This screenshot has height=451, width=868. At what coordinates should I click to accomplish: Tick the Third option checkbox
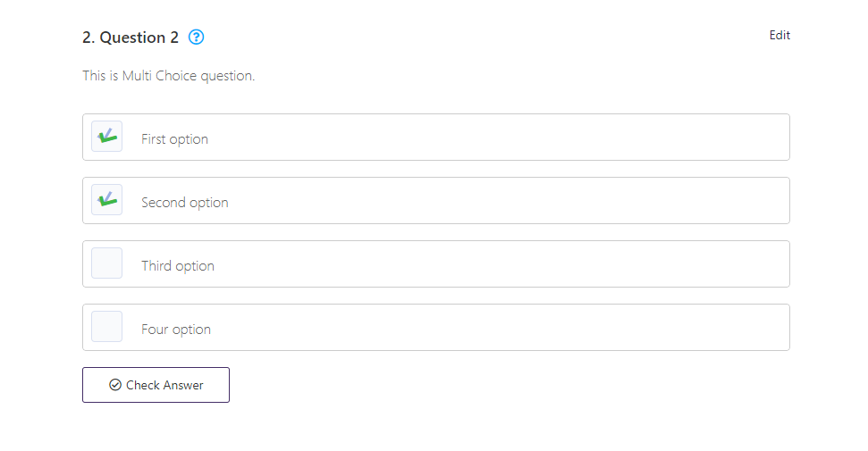tap(107, 263)
